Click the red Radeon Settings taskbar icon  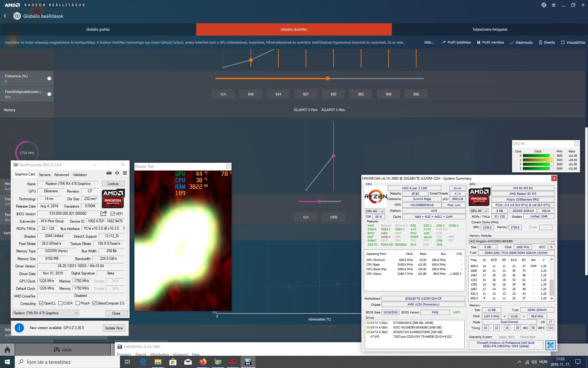point(233,362)
